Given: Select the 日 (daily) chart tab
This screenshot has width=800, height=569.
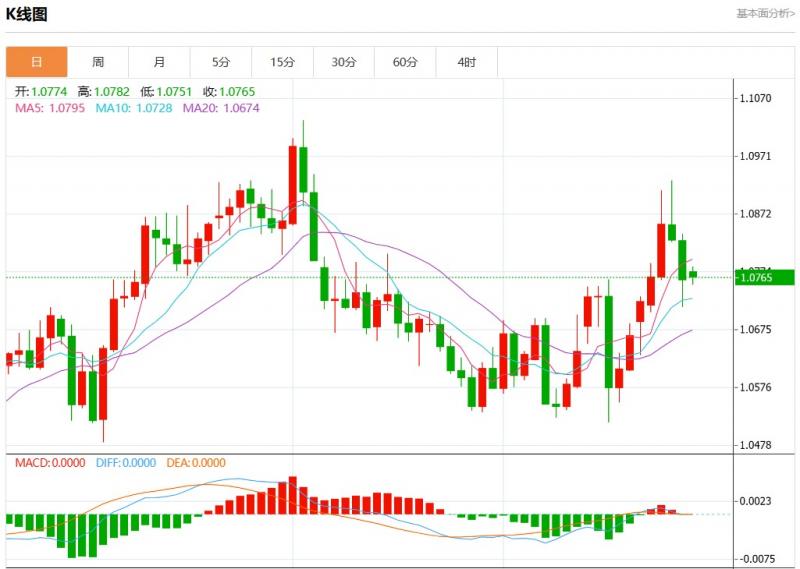Looking at the screenshot, I should (x=37, y=62).
